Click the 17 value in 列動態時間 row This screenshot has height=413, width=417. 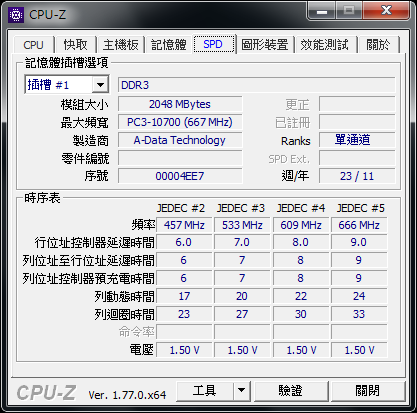tap(184, 296)
